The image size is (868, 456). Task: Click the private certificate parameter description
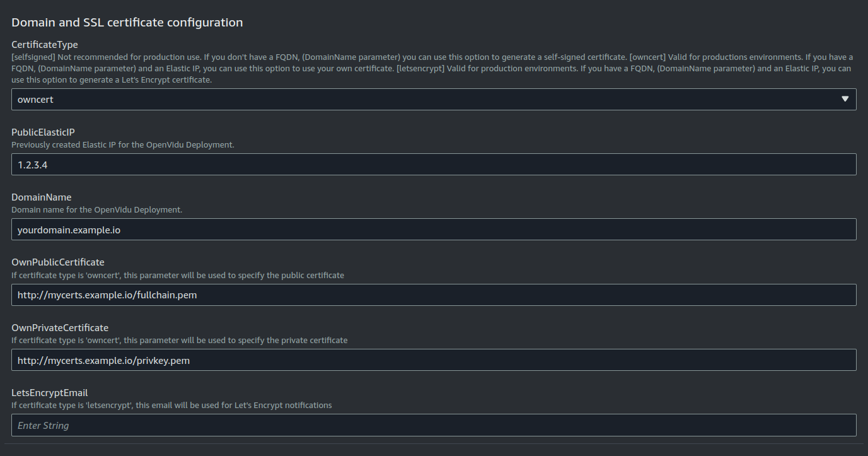click(180, 340)
